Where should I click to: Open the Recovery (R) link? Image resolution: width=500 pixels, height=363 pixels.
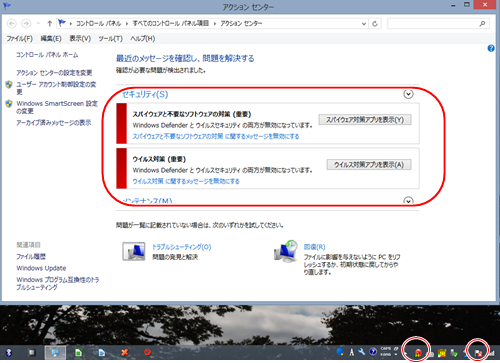pos(314,247)
